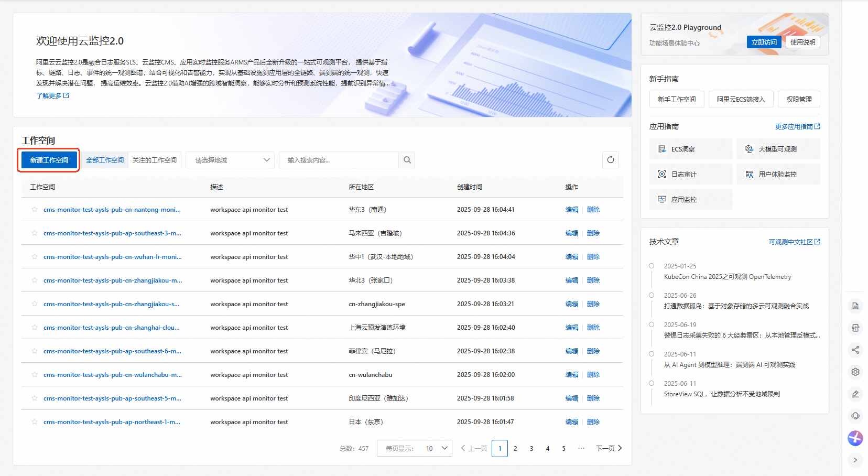The height and width of the screenshot is (476, 868).
Task: Open 使用说明 for Playground
Action: pos(803,42)
